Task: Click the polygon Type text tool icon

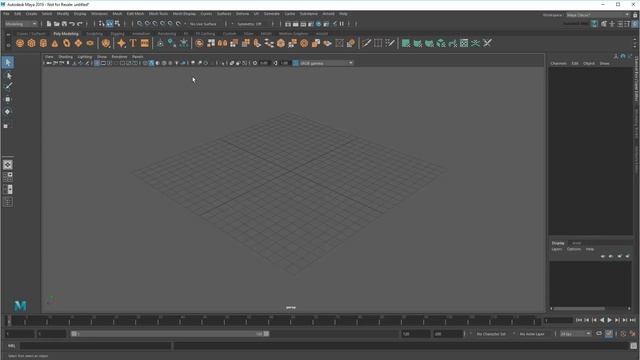Action: 133,43
